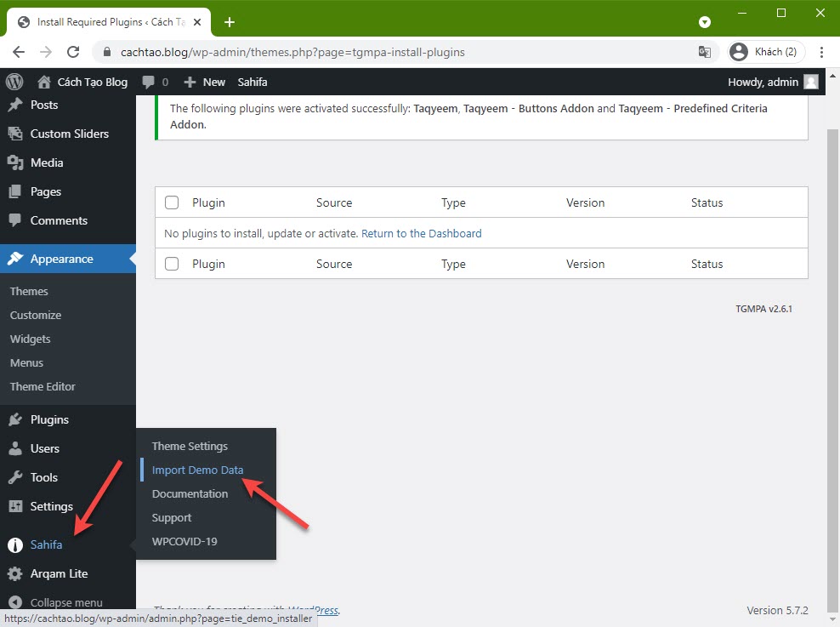Open Documentation in Sahifa submenu
840x627 pixels.
190,493
